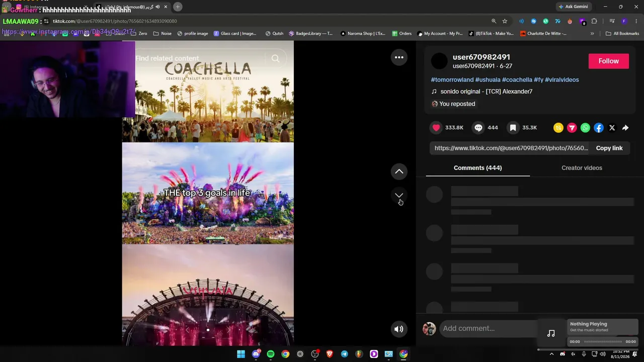Open user670982491's profile avatar
This screenshot has width=644, height=362.
pos(439,61)
